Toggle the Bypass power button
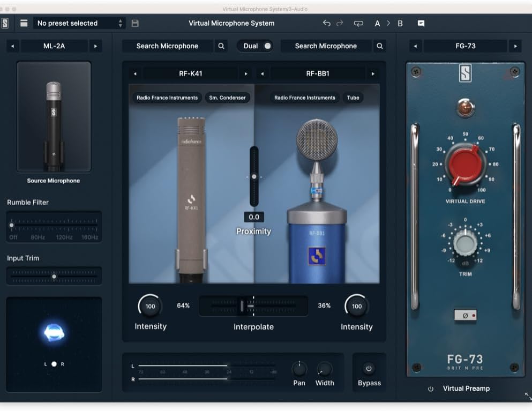 pyautogui.click(x=369, y=368)
